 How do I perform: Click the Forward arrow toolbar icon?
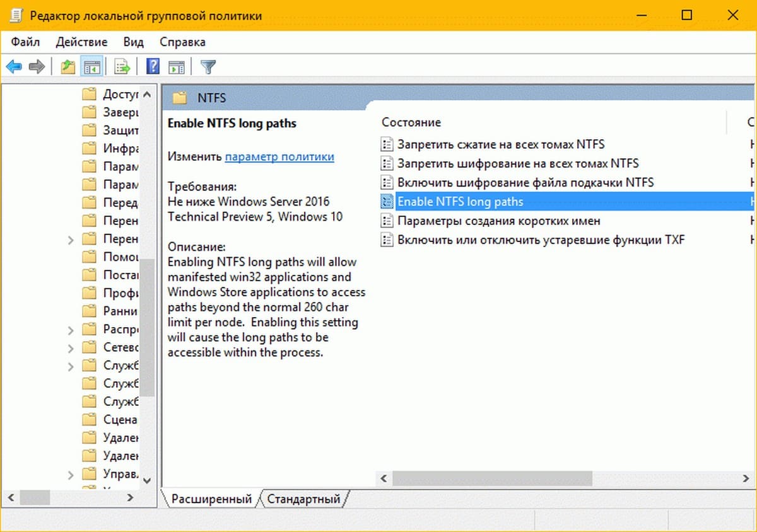(37, 67)
